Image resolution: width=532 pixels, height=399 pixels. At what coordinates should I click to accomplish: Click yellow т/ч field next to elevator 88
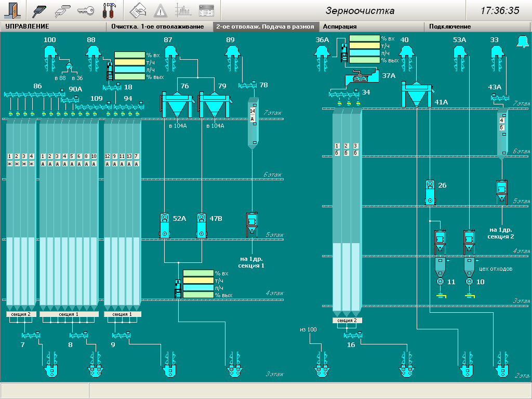click(x=129, y=62)
